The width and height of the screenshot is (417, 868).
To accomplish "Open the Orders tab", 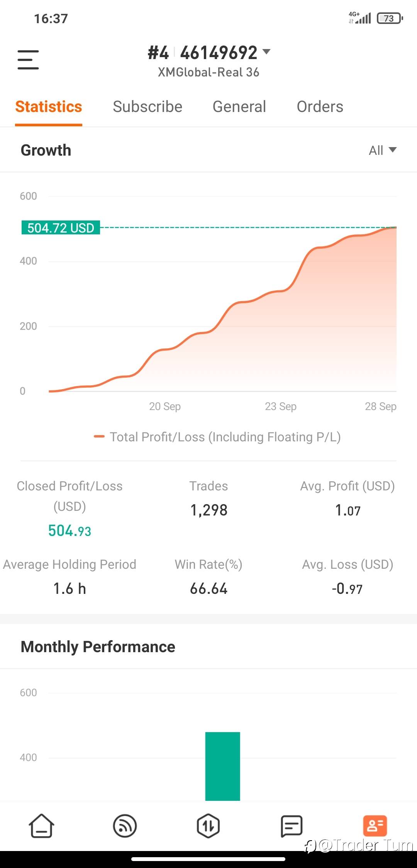I will pos(320,107).
